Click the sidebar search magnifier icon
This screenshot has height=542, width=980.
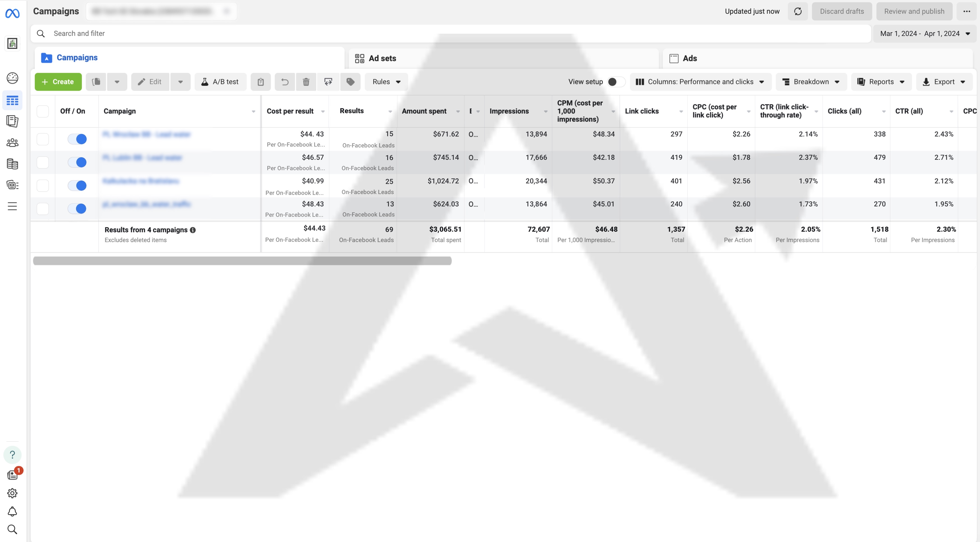pyautogui.click(x=12, y=529)
